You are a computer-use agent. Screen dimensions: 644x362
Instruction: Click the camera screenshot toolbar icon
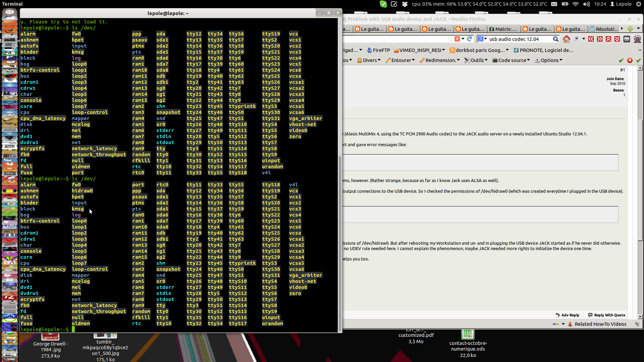[627, 39]
